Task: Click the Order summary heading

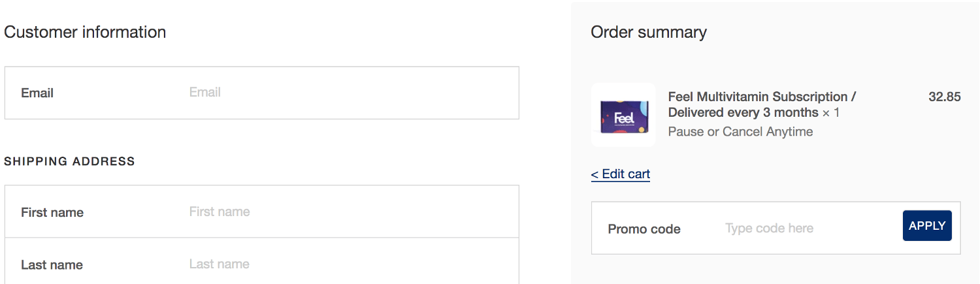Action: tap(649, 32)
